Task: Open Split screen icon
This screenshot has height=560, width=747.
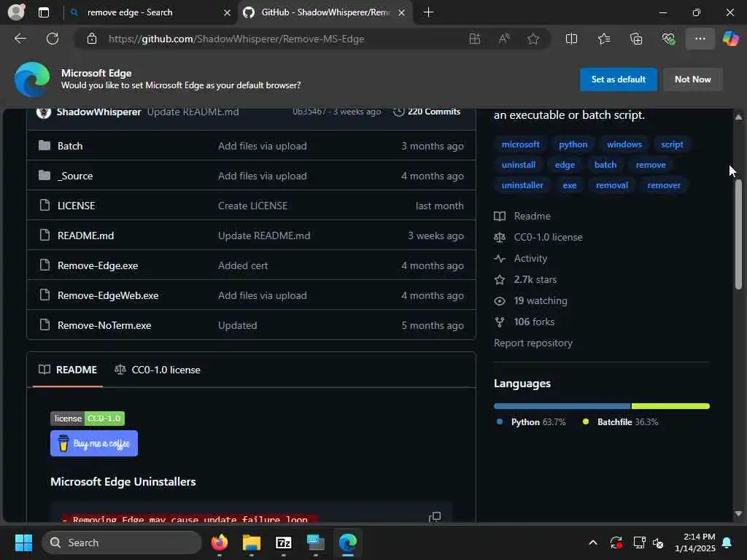Action: coord(571,39)
